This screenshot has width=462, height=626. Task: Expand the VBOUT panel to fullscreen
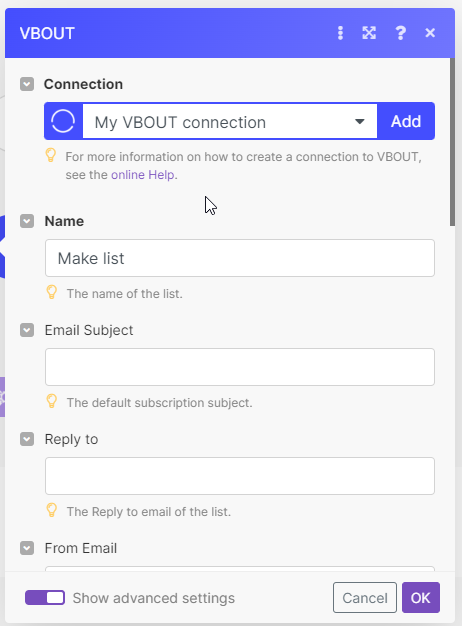coord(369,33)
